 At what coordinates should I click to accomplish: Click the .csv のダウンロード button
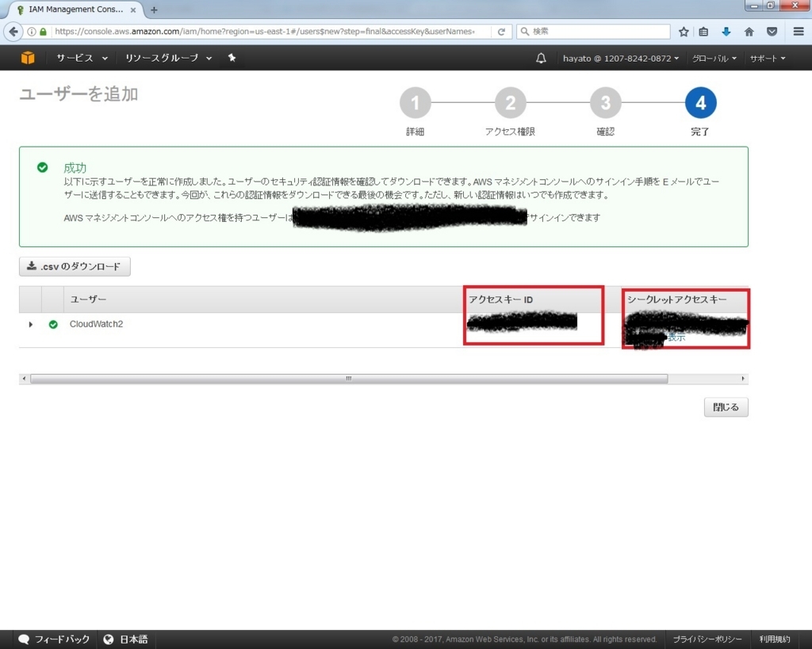click(75, 266)
